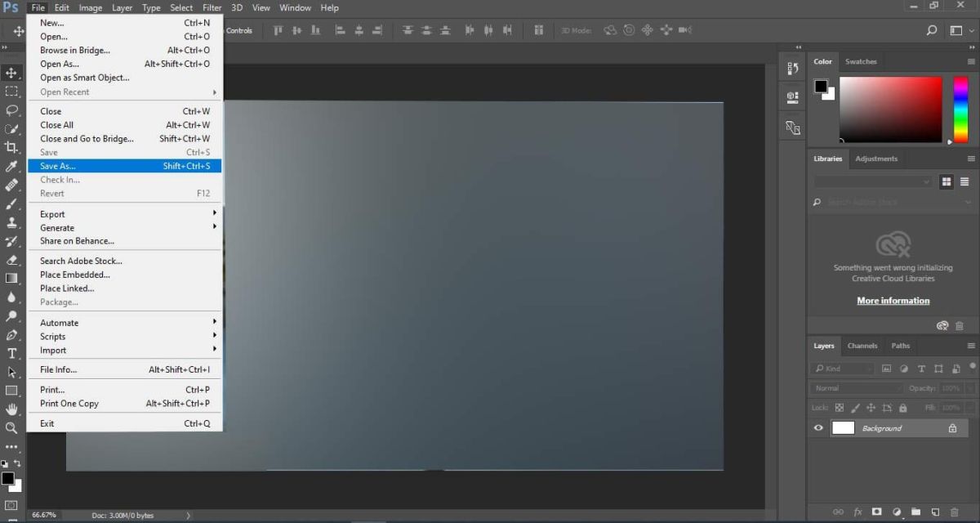980x523 pixels.
Task: Select the Type tool
Action: click(12, 353)
